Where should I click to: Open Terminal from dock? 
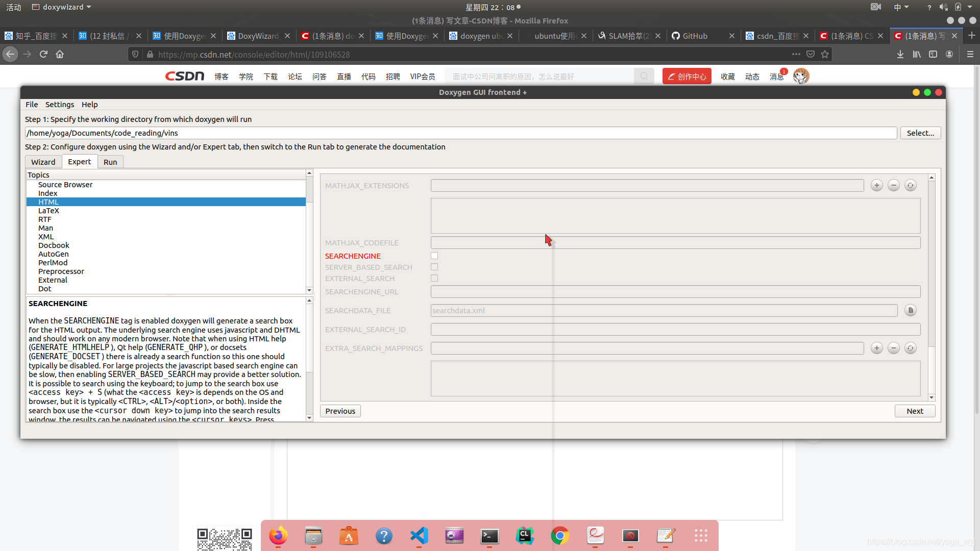click(489, 536)
